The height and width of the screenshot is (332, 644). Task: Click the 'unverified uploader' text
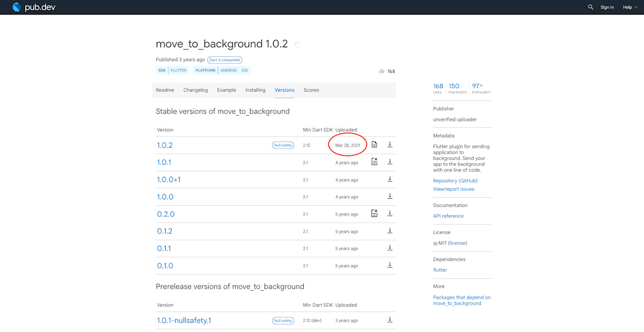(455, 119)
